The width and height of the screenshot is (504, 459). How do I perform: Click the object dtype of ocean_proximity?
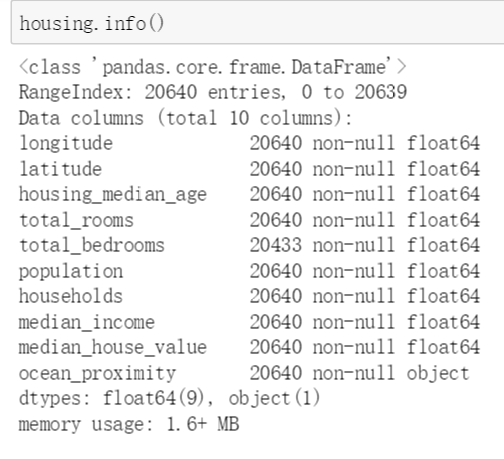click(438, 373)
